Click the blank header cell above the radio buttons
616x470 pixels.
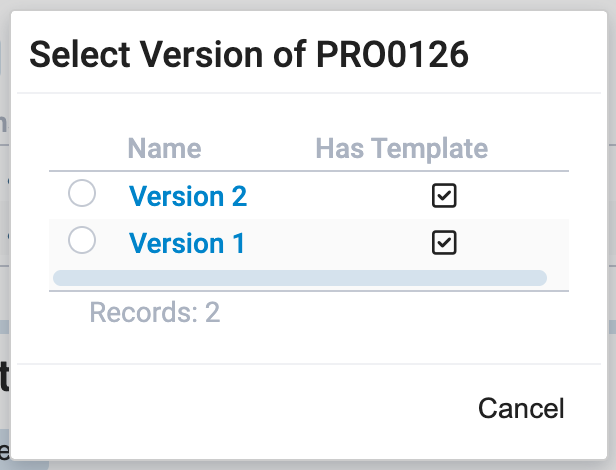pos(82,149)
